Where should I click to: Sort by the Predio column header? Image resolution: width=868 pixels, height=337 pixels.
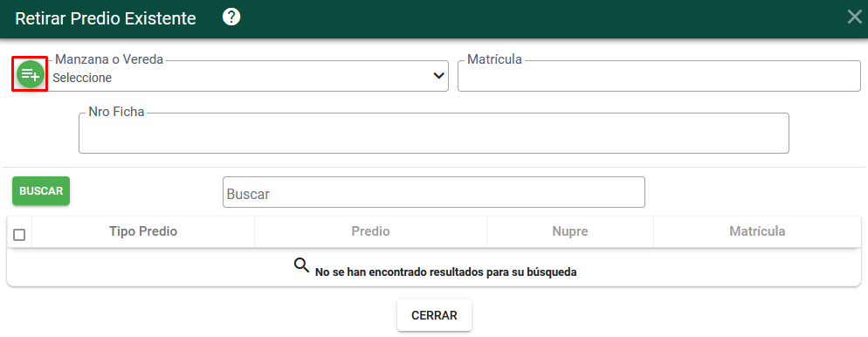click(x=370, y=231)
